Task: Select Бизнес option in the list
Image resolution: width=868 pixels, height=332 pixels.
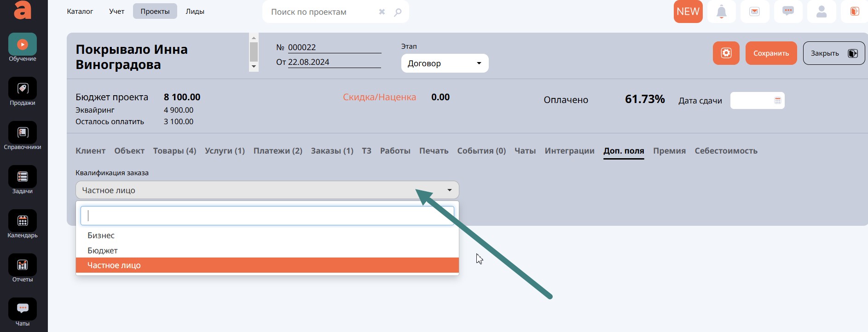Action: (101, 235)
